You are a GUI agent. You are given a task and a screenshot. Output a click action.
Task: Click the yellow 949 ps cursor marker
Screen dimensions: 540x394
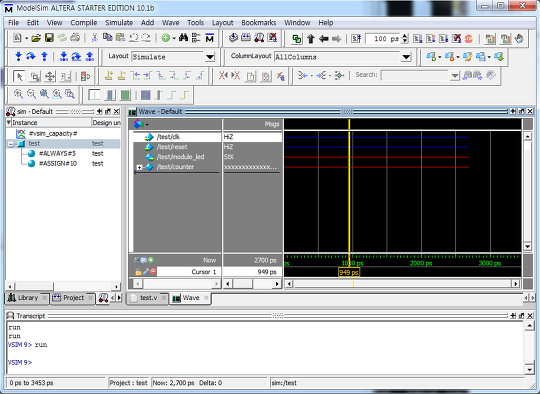click(349, 272)
